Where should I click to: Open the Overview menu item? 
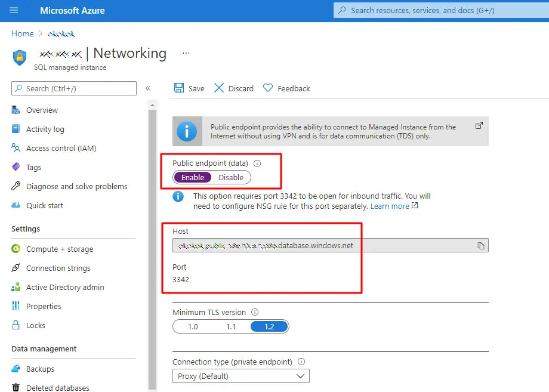click(42, 110)
